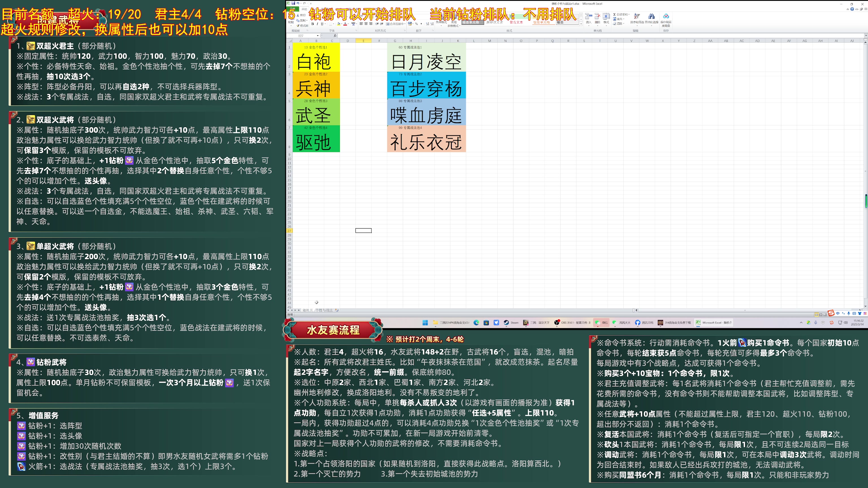
Task: Open the 复制 copy dropdown
Action: pyautogui.click(x=307, y=21)
